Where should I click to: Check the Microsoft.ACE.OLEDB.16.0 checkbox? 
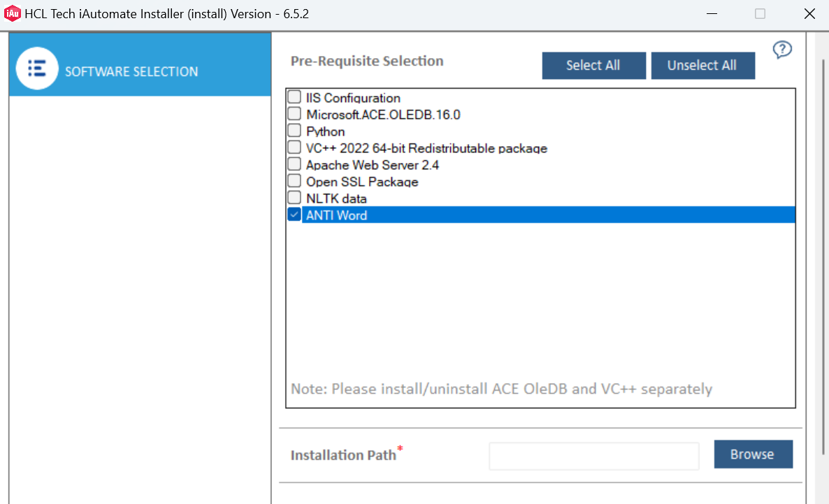294,114
